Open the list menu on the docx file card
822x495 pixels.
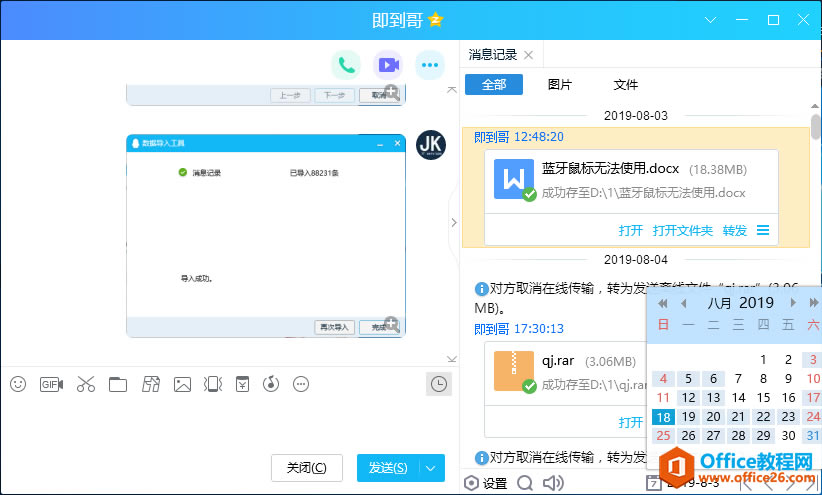click(763, 230)
